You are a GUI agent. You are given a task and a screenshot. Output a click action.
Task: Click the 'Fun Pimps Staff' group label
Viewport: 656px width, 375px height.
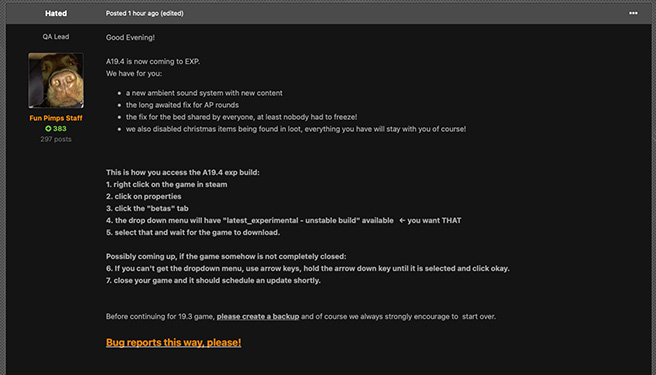click(56, 118)
